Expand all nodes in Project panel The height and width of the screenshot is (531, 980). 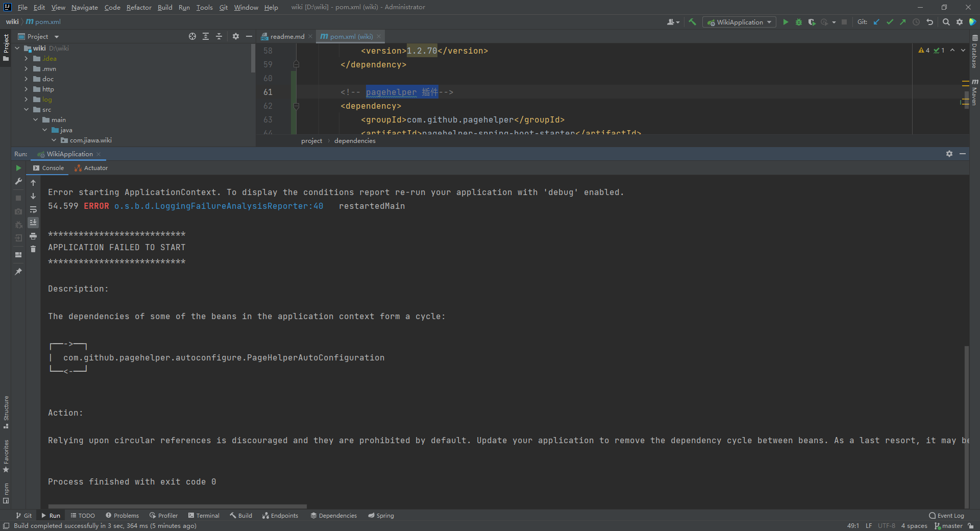coord(206,36)
